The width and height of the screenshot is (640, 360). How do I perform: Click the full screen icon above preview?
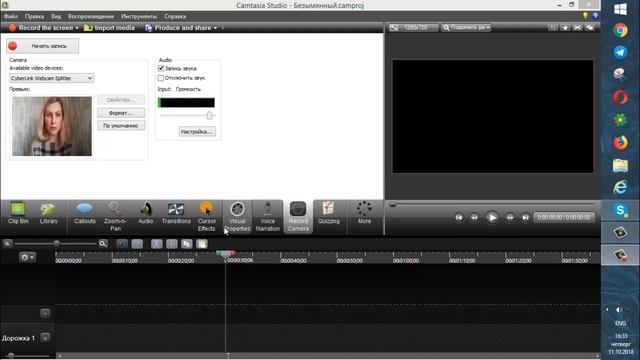point(578,27)
